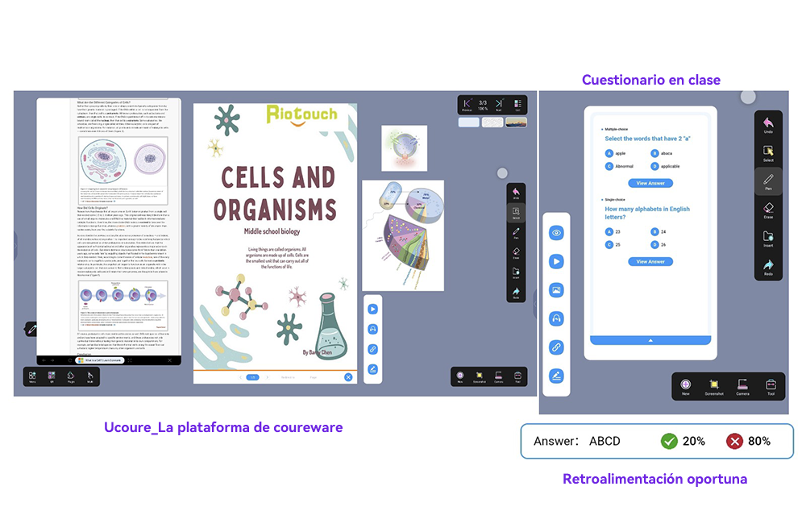
Task: Click the link icon in quiz side strip
Action: pyautogui.click(x=556, y=347)
